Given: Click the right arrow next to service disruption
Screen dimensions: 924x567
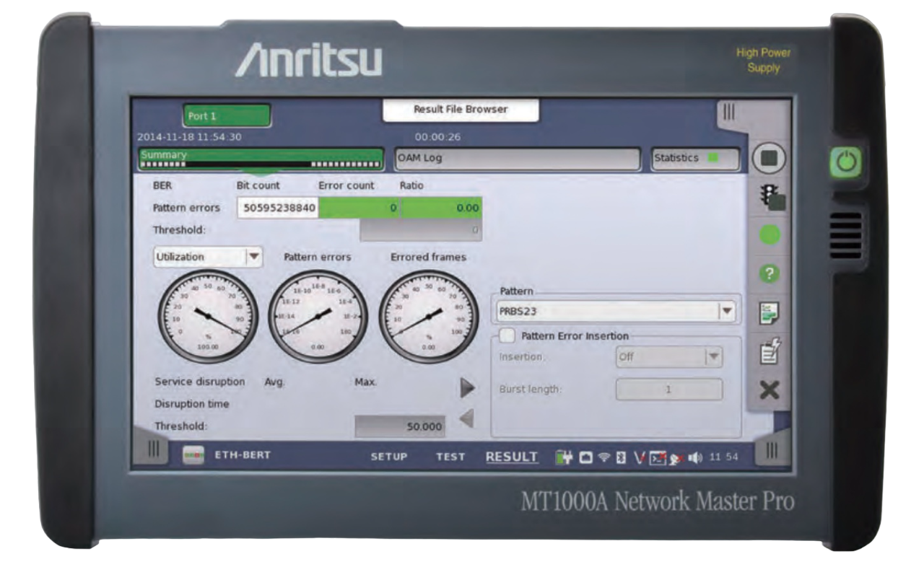Looking at the screenshot, I should 469,388.
